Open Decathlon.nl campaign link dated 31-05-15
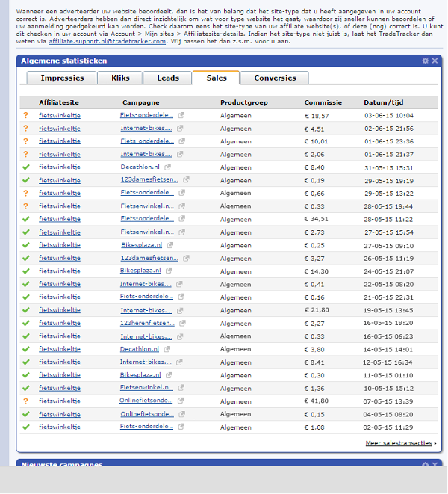Screen dimensions: 448x494 (x=140, y=167)
